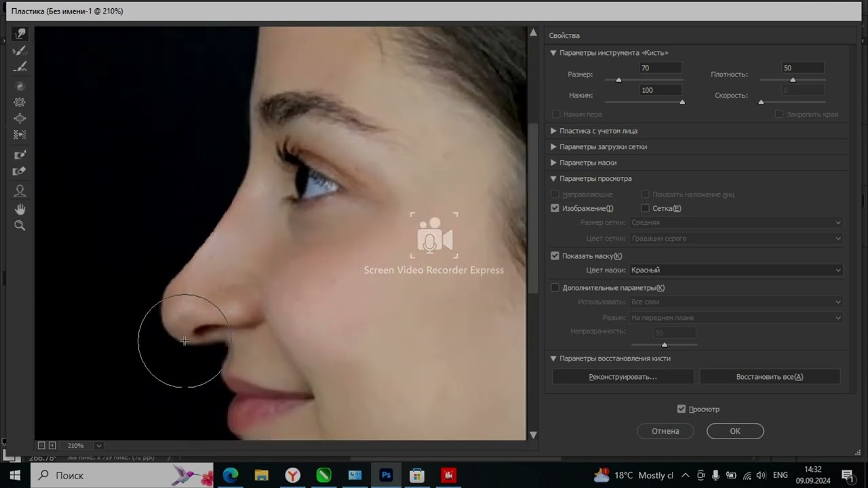Open the Цвет маски dropdown
The image size is (868, 488).
[736, 270]
